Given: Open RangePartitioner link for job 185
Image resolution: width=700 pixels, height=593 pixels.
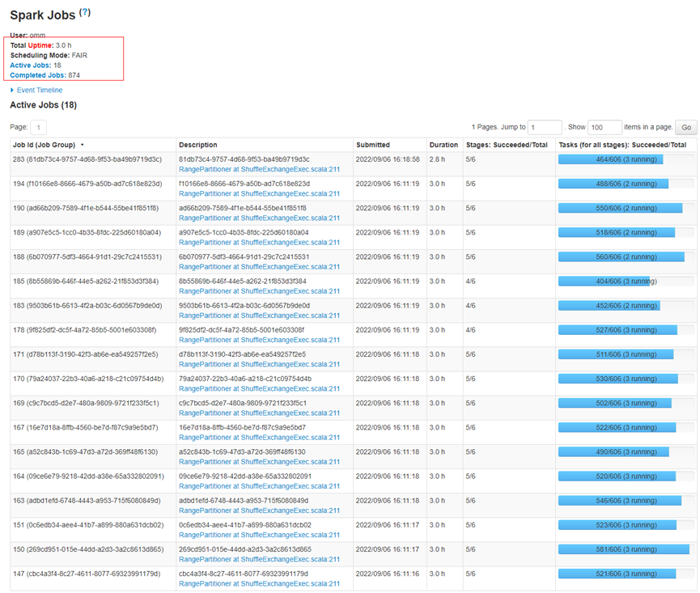Looking at the screenshot, I should [x=260, y=291].
